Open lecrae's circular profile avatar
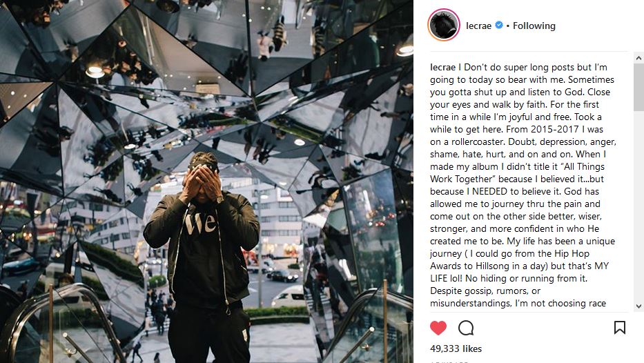 [444, 25]
